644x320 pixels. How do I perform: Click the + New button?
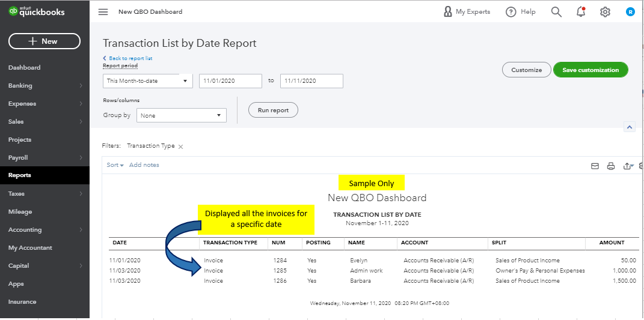pyautogui.click(x=44, y=41)
